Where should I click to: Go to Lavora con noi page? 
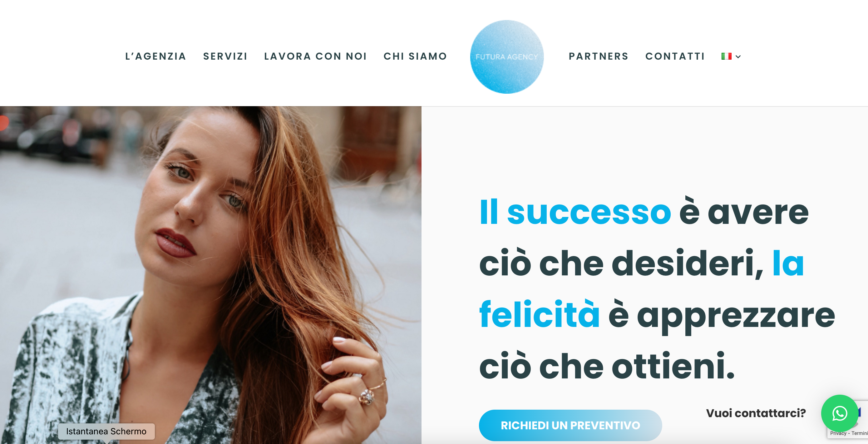315,56
